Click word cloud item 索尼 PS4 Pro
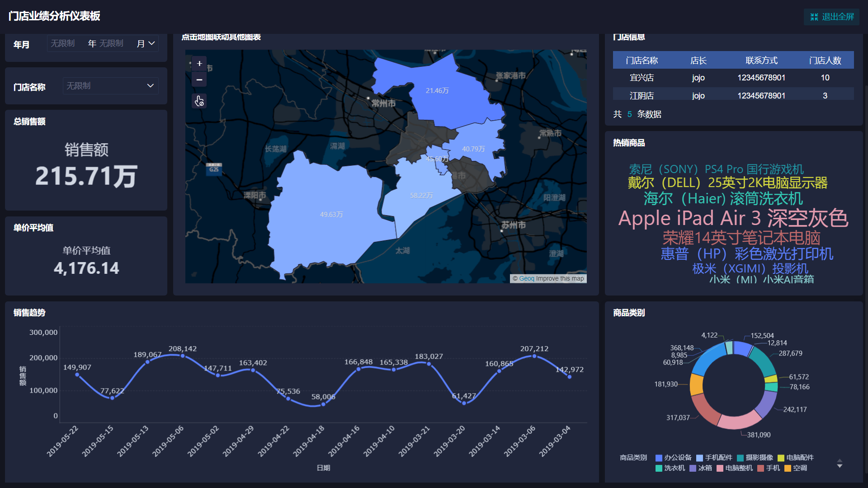Image resolution: width=868 pixels, height=488 pixels. pos(716,169)
